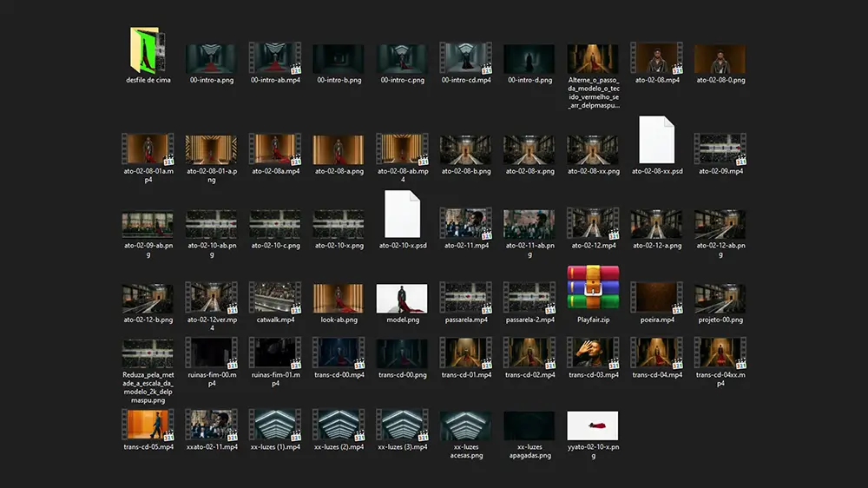Select the ato-02-11-ab.png image

[529, 224]
